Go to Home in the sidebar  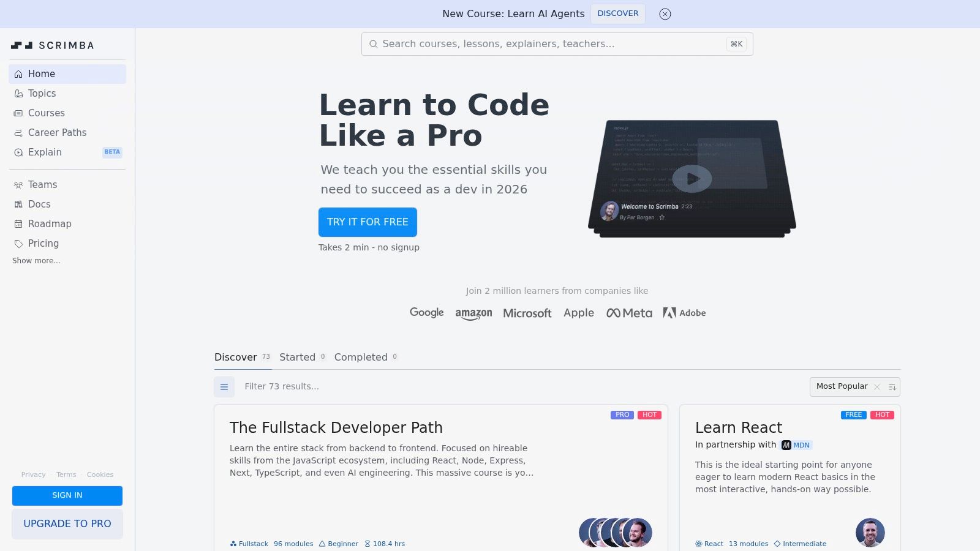pos(67,74)
